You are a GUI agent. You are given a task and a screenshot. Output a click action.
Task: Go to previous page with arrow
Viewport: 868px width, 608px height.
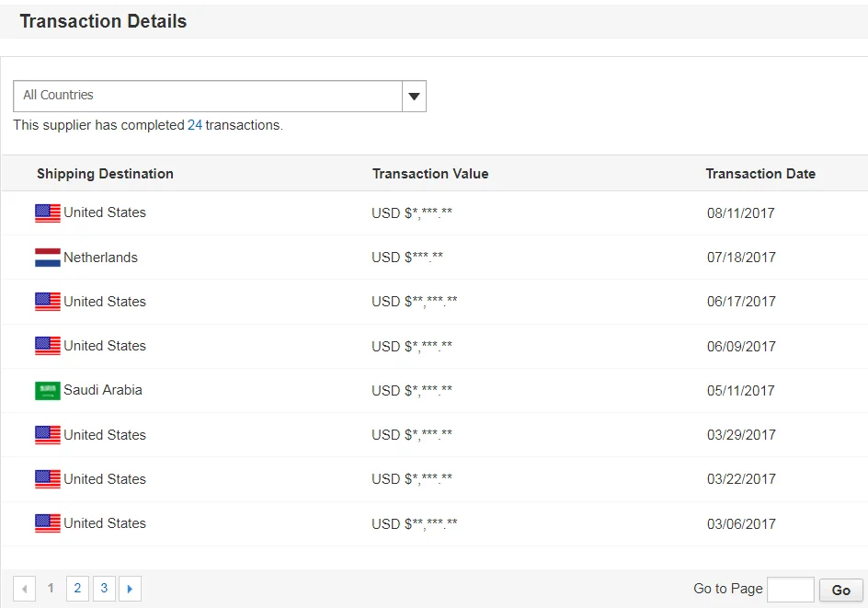[x=25, y=589]
